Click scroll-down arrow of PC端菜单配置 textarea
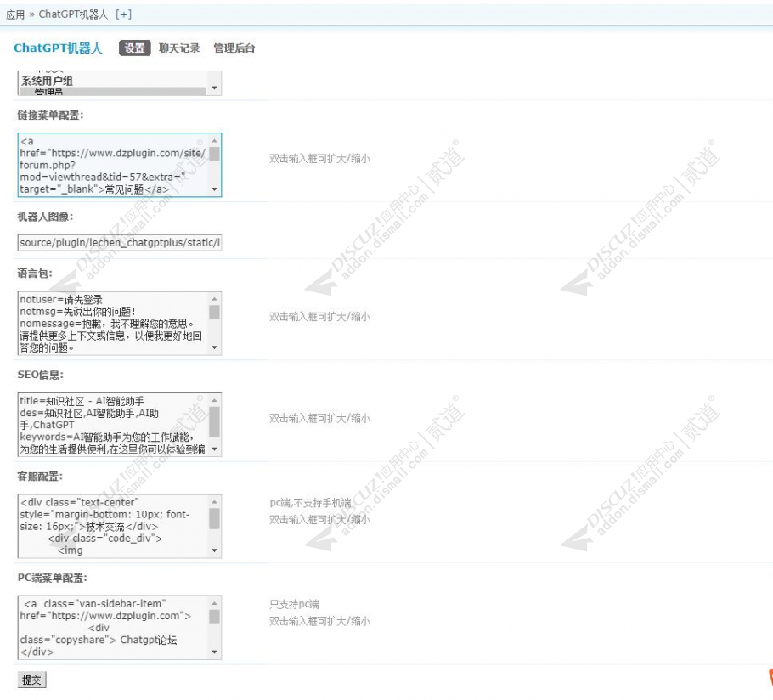The width and height of the screenshot is (773, 700). 214,652
